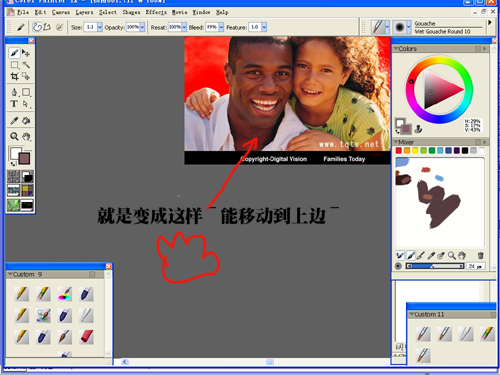500x375 pixels.
Task: Select the Crop tool in toolbox
Action: [14, 76]
